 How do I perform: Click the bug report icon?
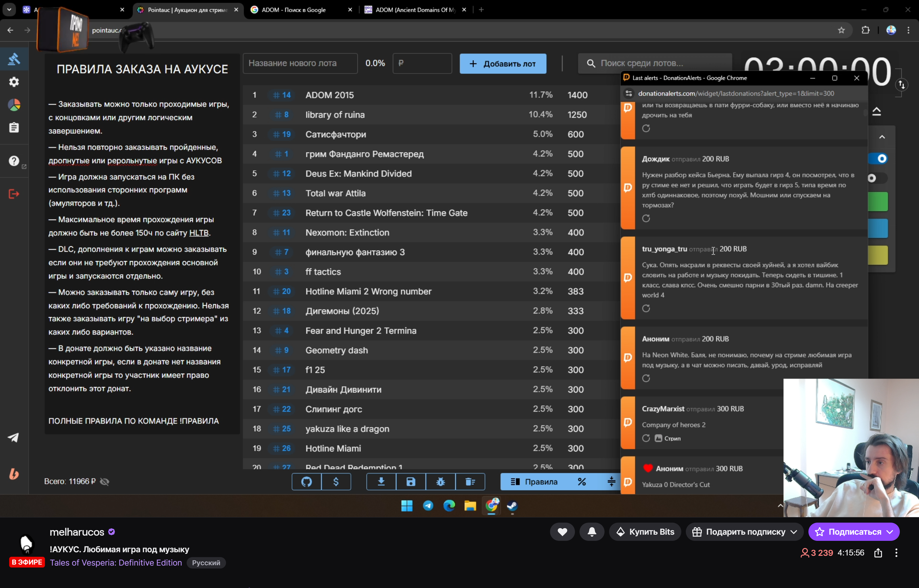(441, 482)
